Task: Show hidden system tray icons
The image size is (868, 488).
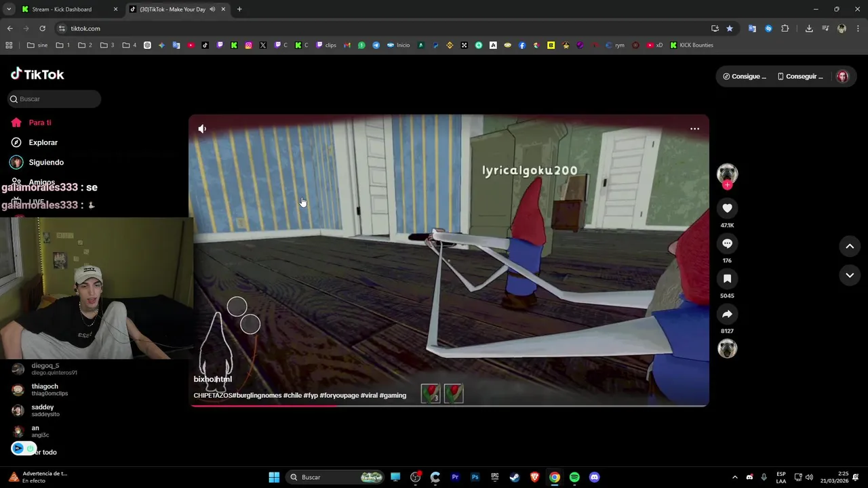Action: click(x=734, y=477)
